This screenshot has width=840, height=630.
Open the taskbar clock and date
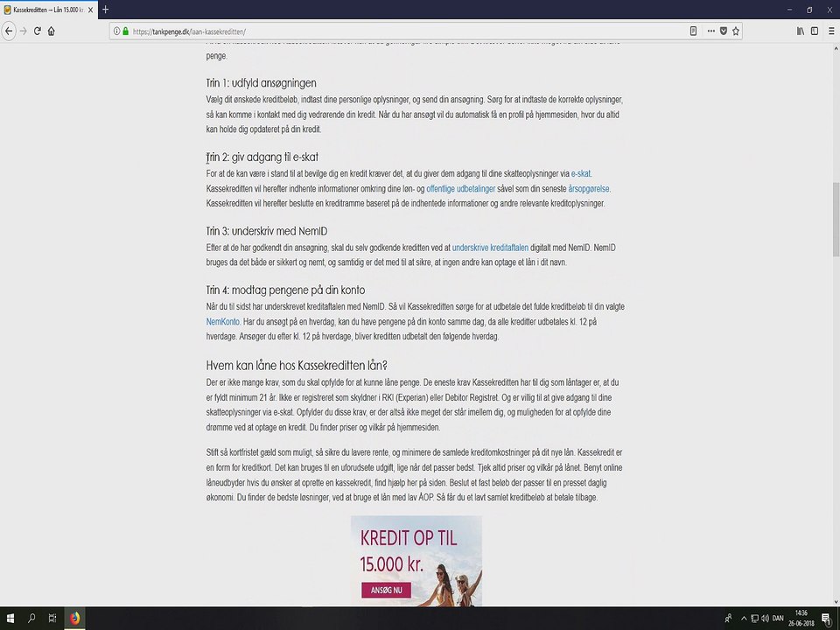coord(801,619)
